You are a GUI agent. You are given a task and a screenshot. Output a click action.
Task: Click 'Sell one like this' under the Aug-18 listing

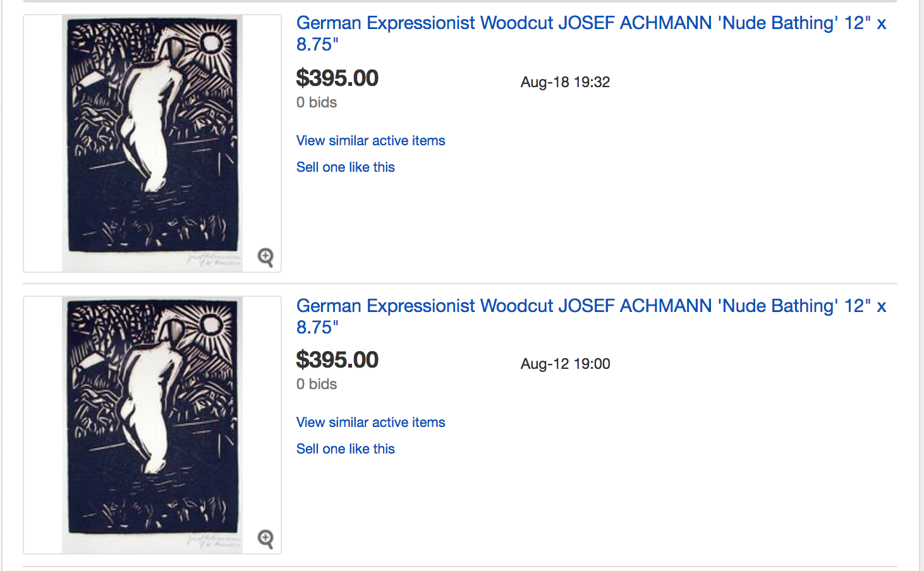click(345, 167)
